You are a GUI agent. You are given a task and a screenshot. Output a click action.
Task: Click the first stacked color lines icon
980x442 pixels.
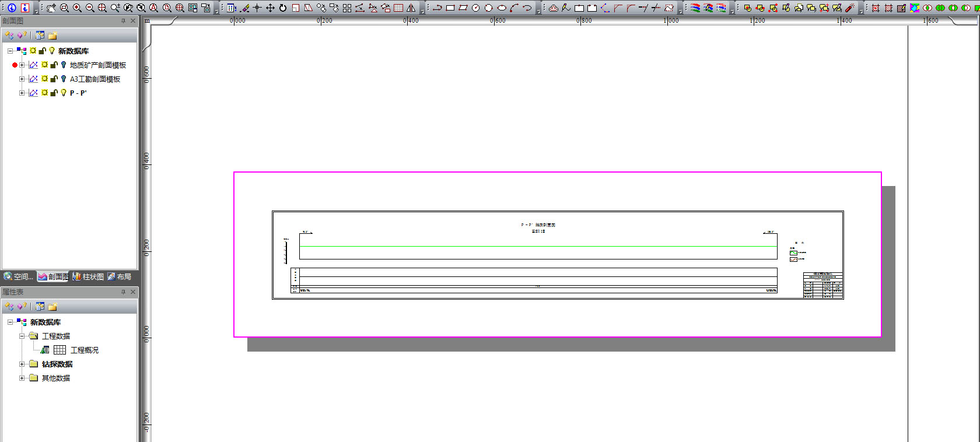pos(695,8)
